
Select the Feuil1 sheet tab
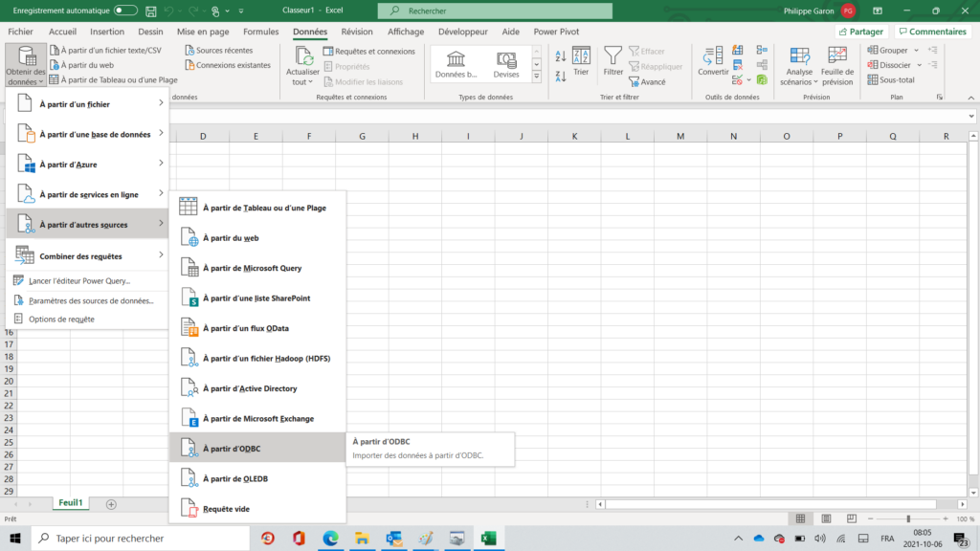(x=71, y=502)
